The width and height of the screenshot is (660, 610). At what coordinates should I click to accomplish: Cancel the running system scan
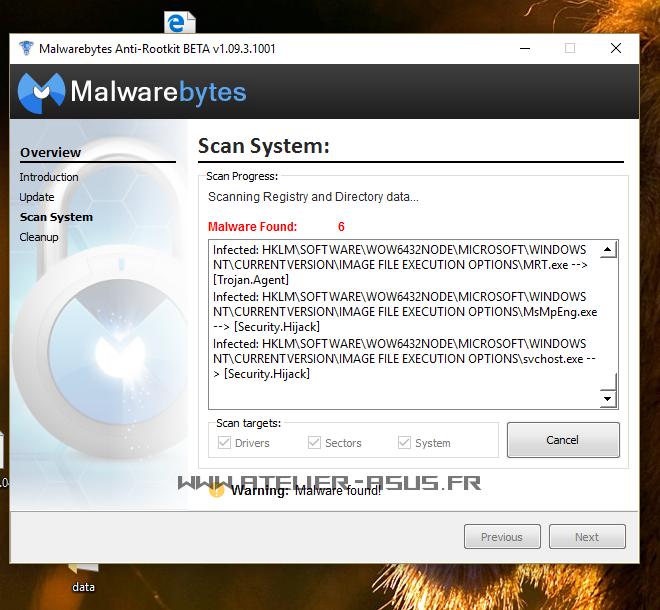coord(562,440)
